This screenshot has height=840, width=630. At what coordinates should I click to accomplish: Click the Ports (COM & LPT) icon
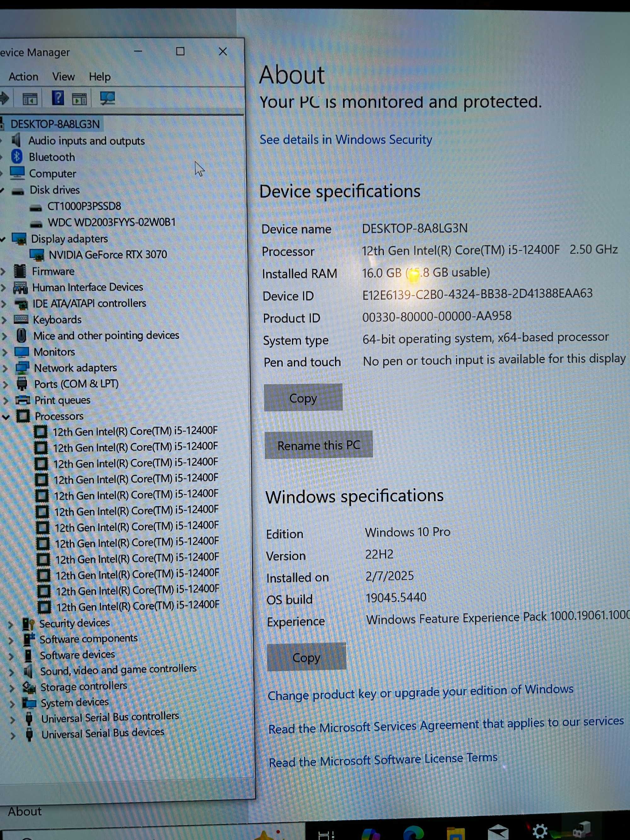point(22,384)
